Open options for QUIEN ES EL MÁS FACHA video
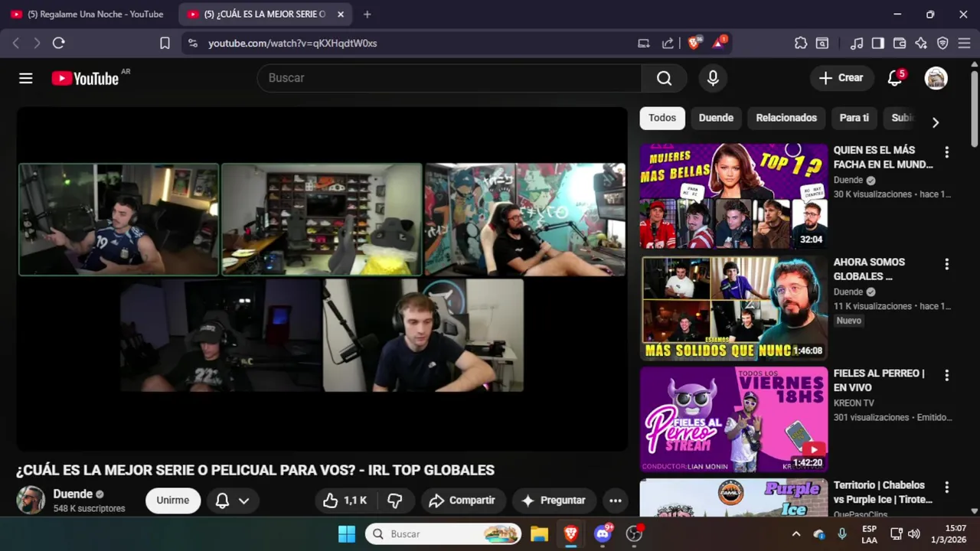980x551 pixels. pyautogui.click(x=946, y=152)
